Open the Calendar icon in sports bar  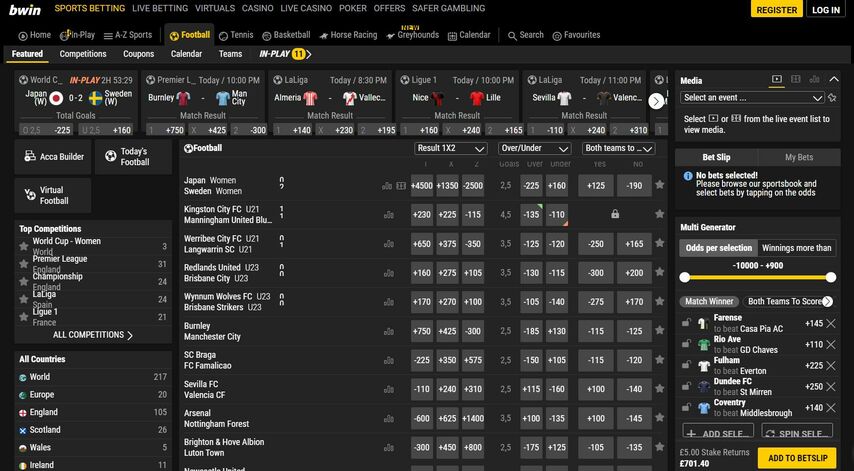(468, 35)
